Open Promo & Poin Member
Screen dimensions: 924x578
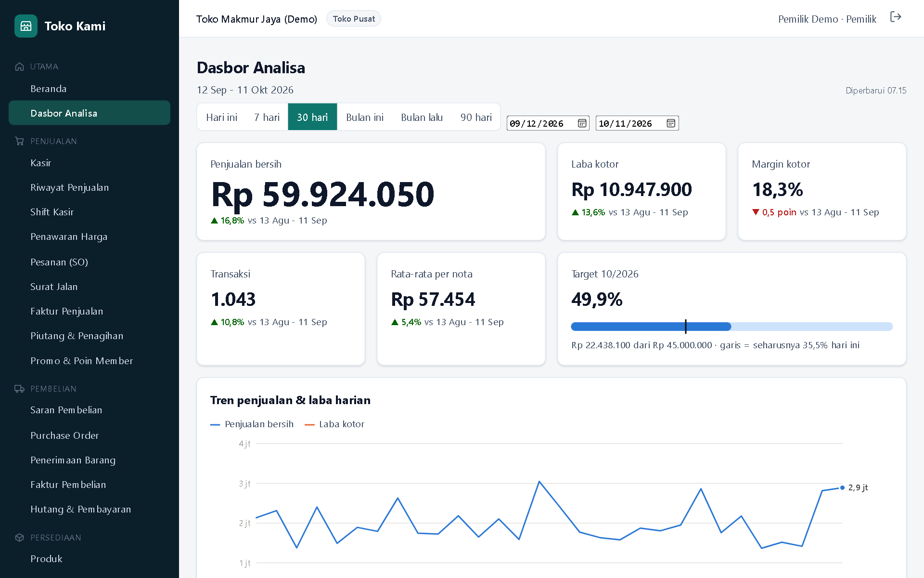pos(90,361)
